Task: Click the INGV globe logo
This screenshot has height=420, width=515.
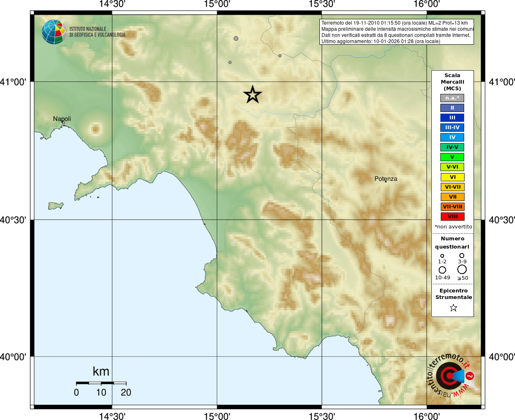Action: click(54, 32)
